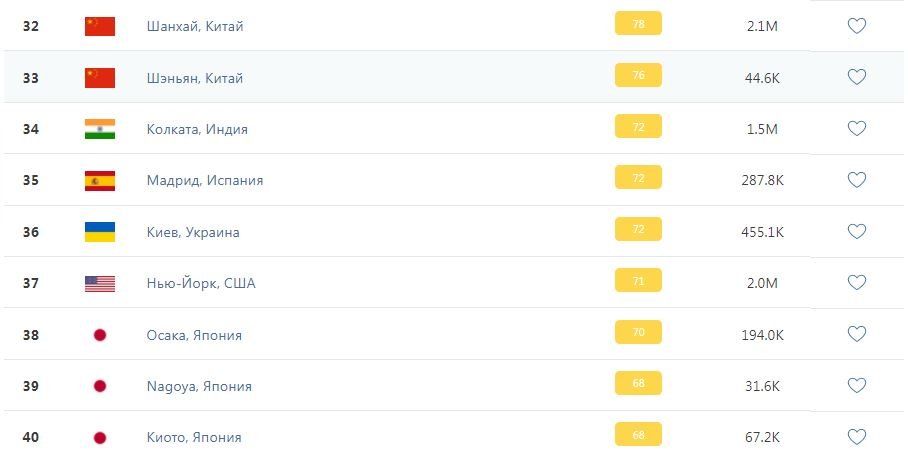The image size is (908, 451).
Task: Click the USA flag icon
Action: pyautogui.click(x=100, y=283)
